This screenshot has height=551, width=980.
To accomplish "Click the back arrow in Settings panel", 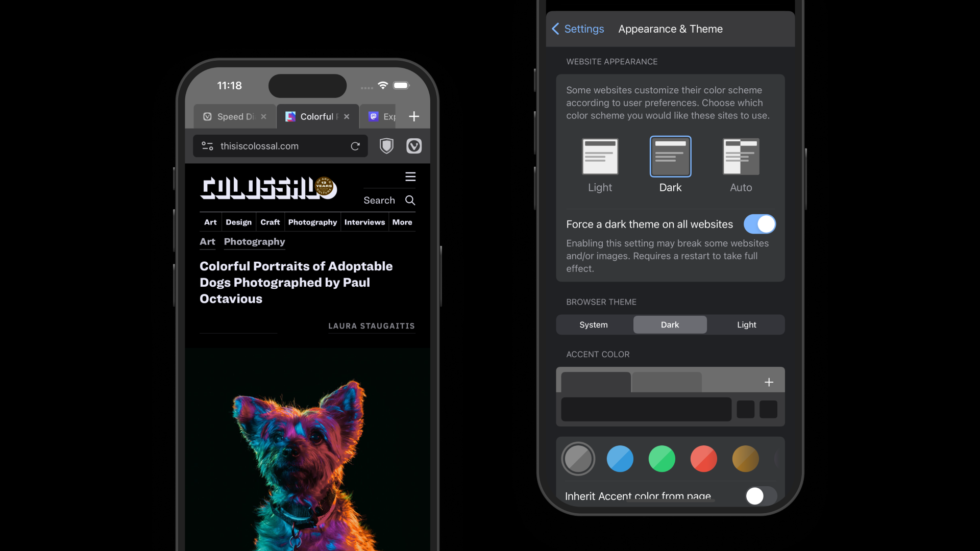I will [x=556, y=28].
